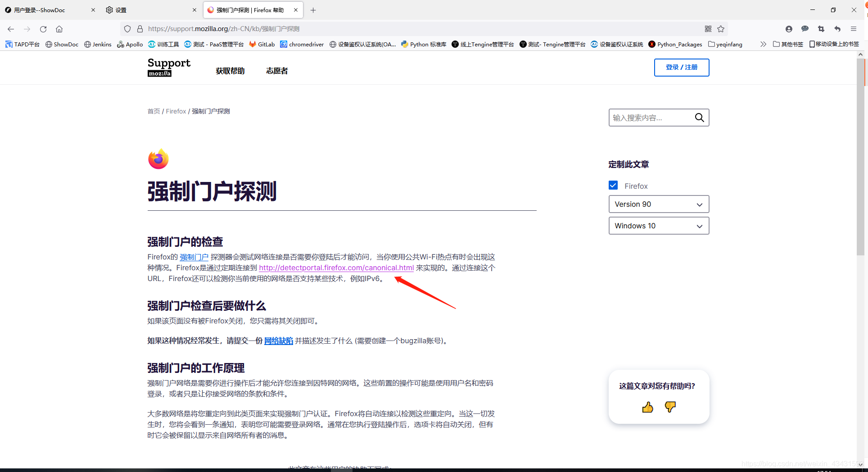Open the 获取帮助 menu
The width and height of the screenshot is (868, 472).
230,71
